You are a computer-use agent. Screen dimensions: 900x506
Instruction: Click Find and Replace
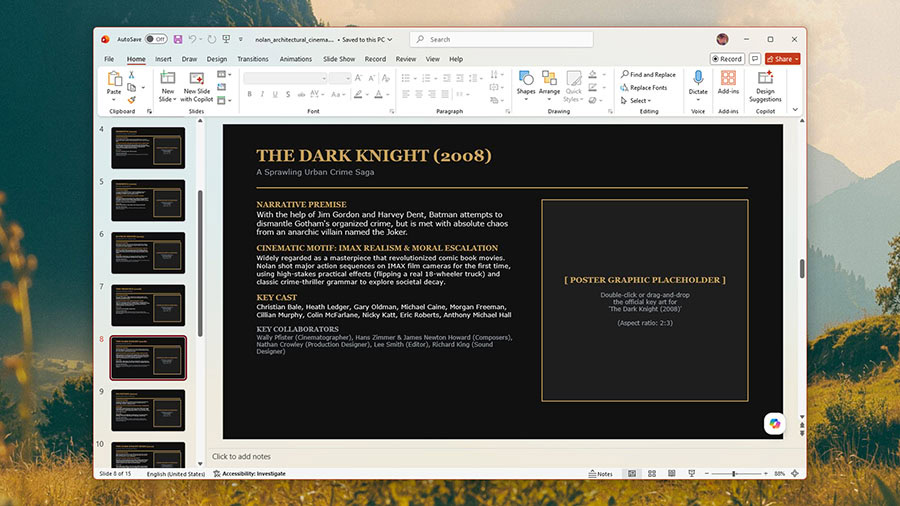pyautogui.click(x=648, y=75)
